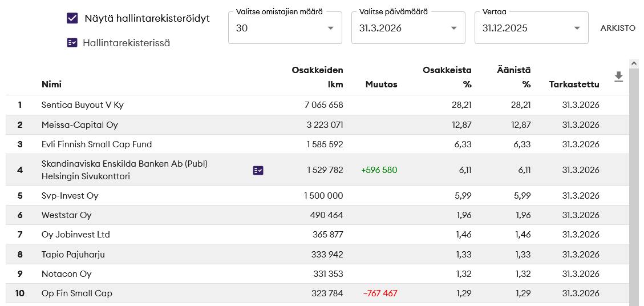
Task: Open Valitse päivämäärä dropdown
Action: [408, 27]
